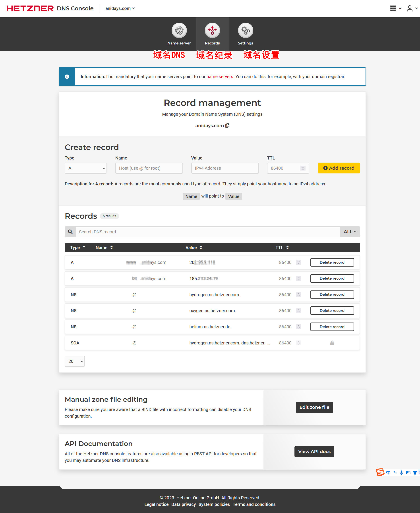Copy anidays.com domain with clipboard icon
The height and width of the screenshot is (513, 420).
point(227,125)
